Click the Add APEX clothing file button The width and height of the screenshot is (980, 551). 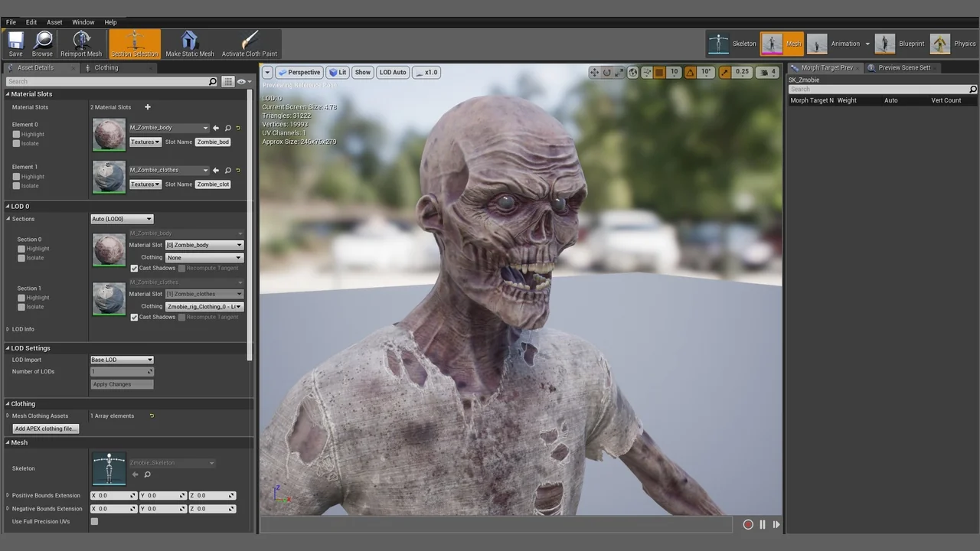(45, 429)
